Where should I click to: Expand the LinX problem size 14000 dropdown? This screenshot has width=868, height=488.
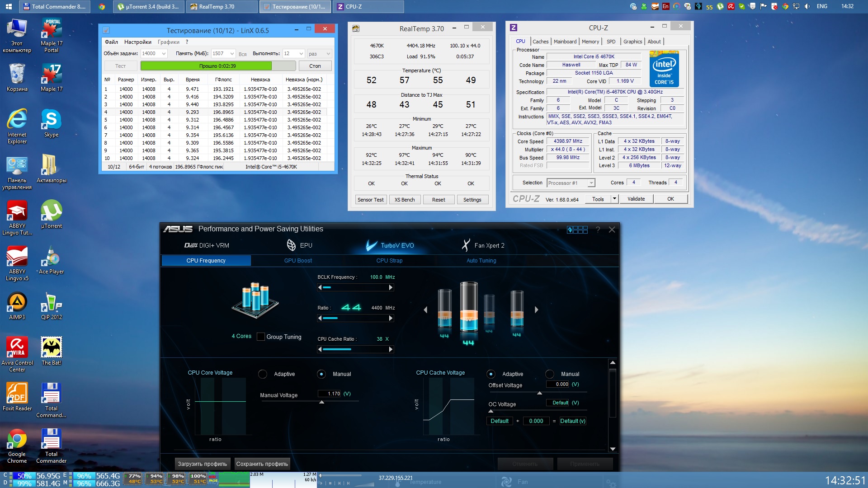(164, 54)
